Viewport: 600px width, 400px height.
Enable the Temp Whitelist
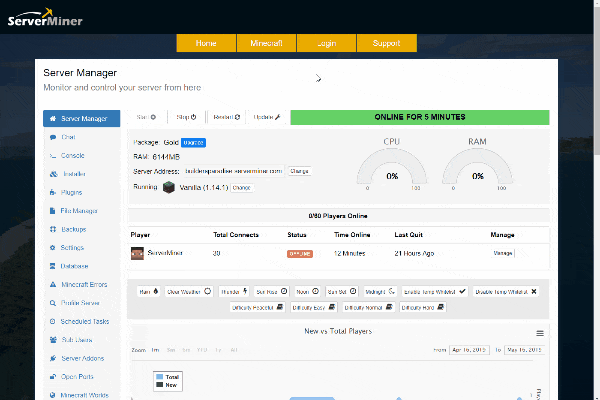[x=435, y=292]
